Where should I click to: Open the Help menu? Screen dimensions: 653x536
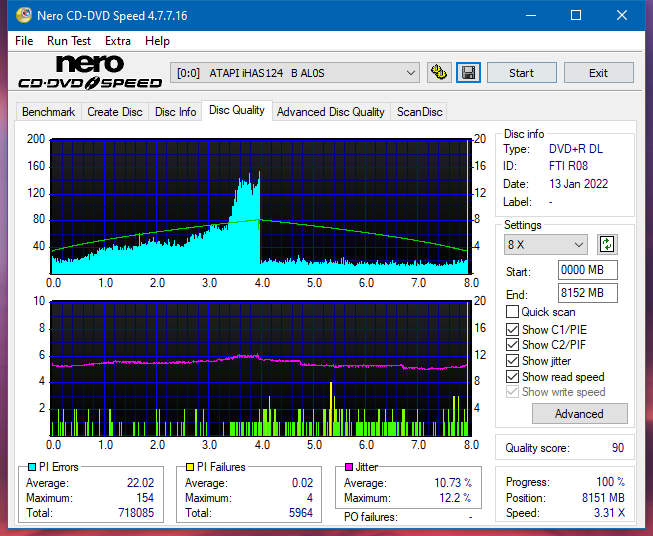point(157,41)
